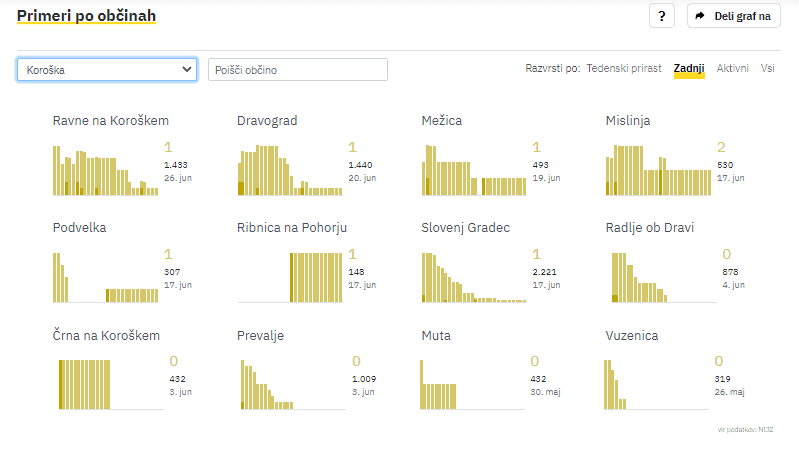This screenshot has width=799, height=453.
Task: Click the Mežica bar chart
Action: (475, 169)
